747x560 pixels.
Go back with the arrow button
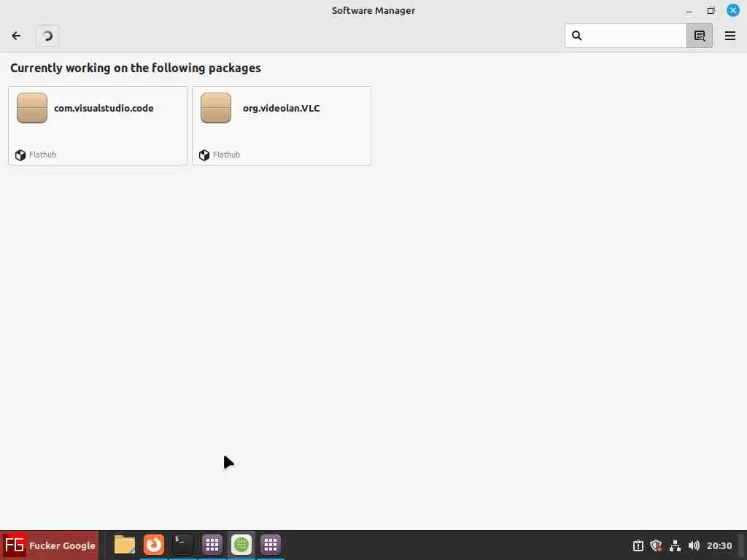16,36
